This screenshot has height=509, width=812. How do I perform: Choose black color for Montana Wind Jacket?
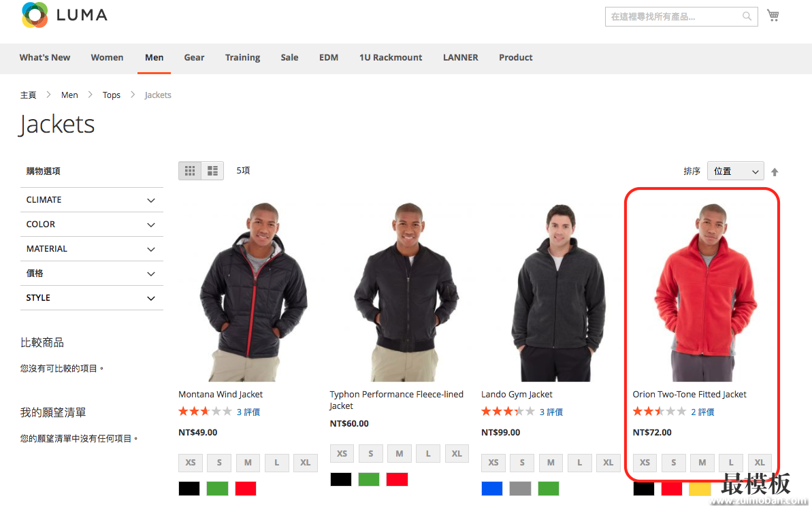pyautogui.click(x=189, y=489)
